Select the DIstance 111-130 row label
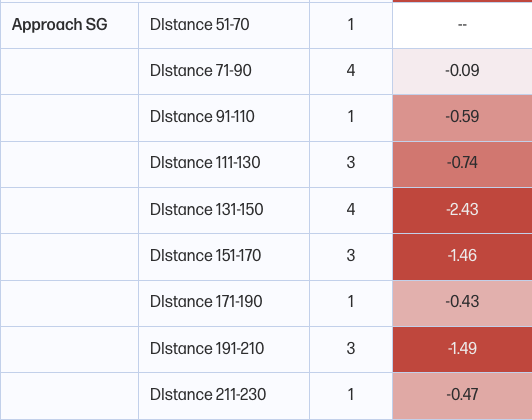532x420 pixels. click(x=205, y=163)
